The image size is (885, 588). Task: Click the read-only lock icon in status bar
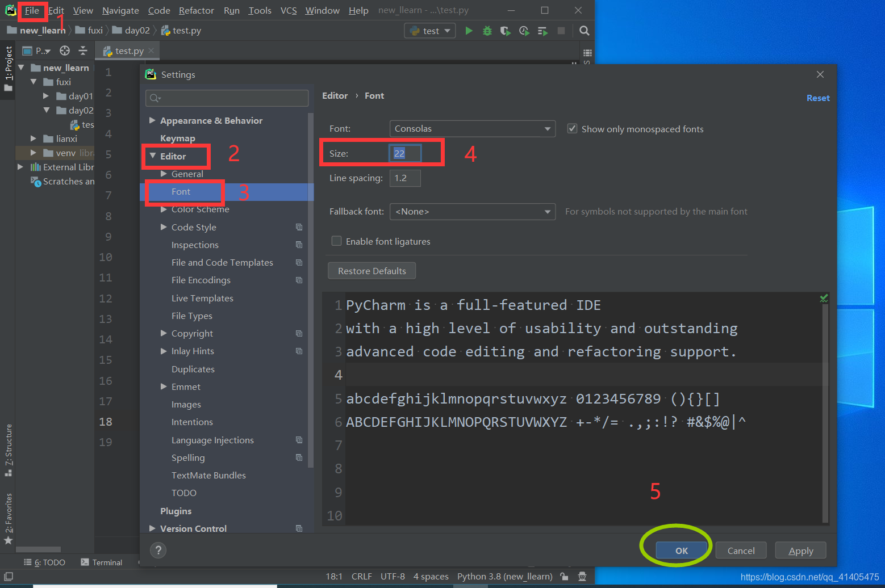click(x=564, y=576)
